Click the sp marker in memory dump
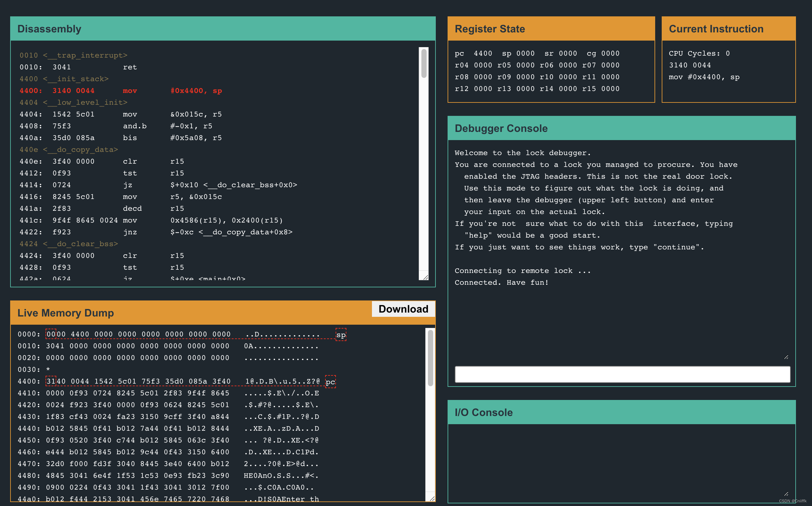The width and height of the screenshot is (812, 506). 341,334
